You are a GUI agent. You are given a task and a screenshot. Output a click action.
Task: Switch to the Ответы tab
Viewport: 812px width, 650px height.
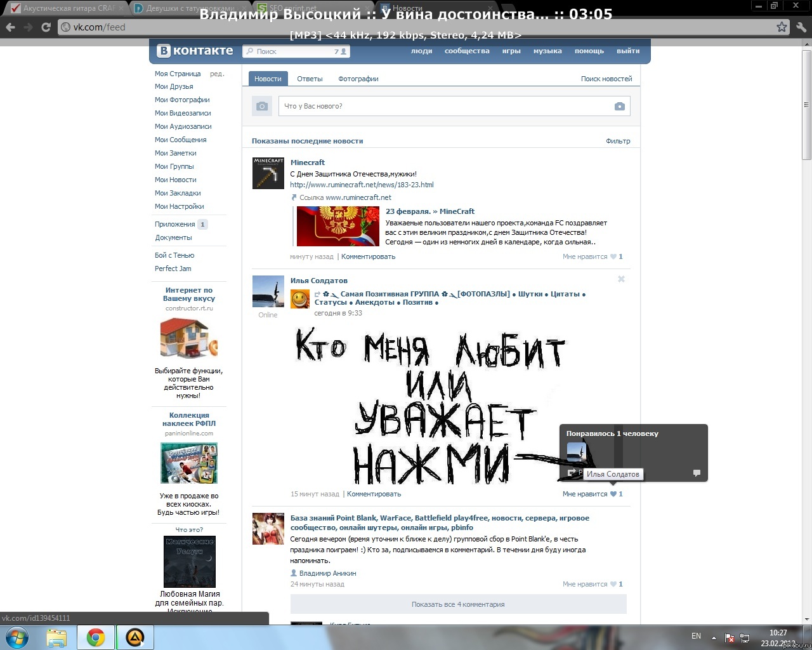click(310, 79)
